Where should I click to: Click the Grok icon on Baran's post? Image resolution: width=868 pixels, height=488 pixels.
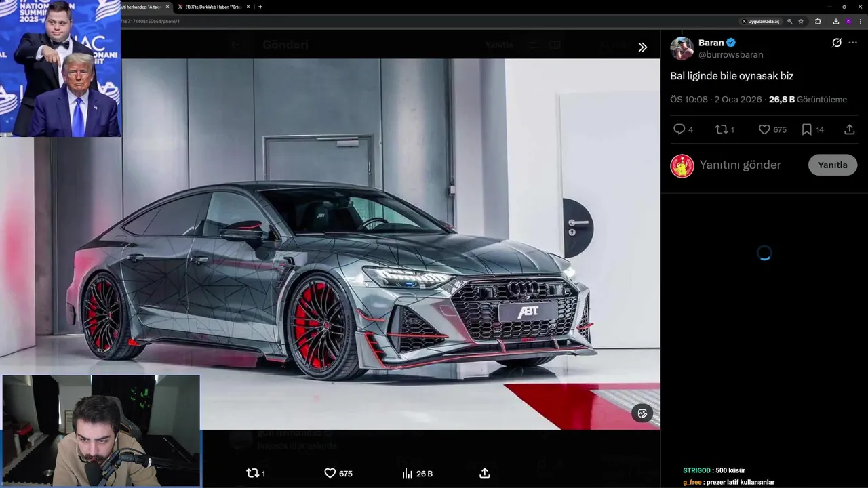click(837, 43)
